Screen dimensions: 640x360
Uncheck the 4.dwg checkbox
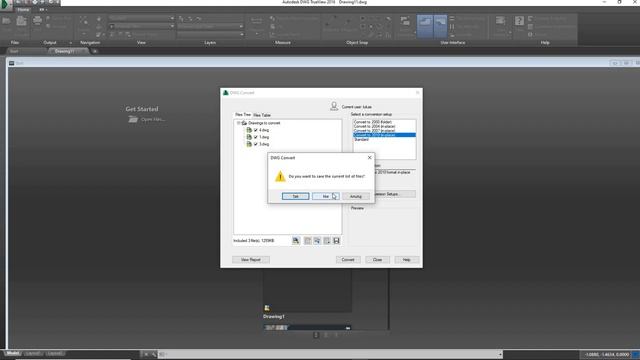(x=256, y=130)
